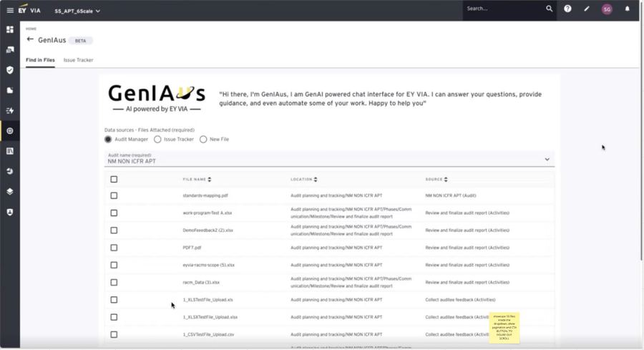The height and width of the screenshot is (350, 644).
Task: Select the Issue Tracker radio button
Action: pos(157,140)
